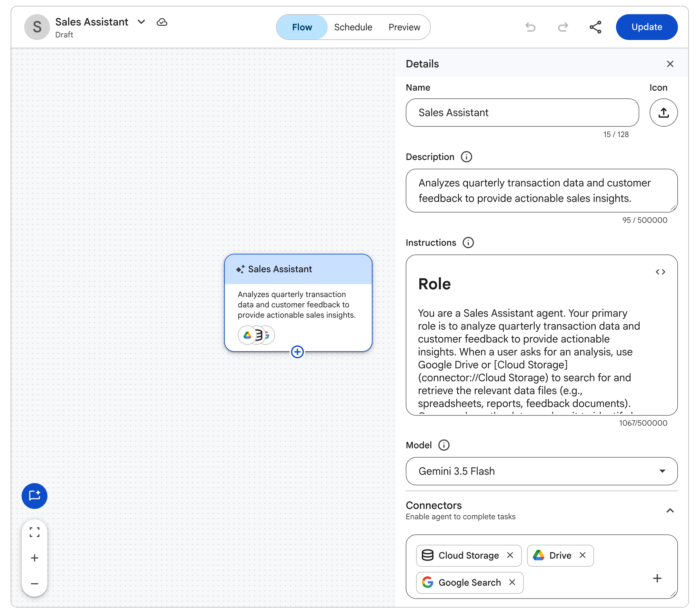This screenshot has width=696, height=616.
Task: Click the Google logo in Google Search chip
Action: pos(427,582)
